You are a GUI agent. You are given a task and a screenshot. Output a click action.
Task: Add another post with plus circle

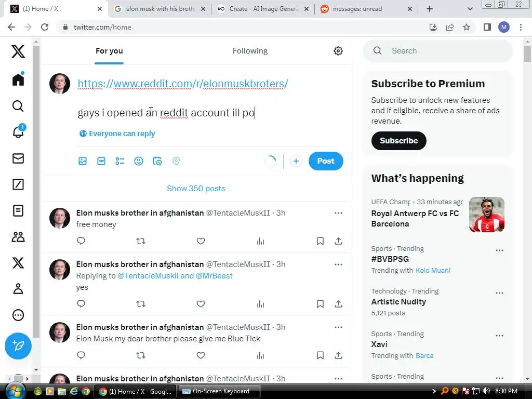coord(296,161)
